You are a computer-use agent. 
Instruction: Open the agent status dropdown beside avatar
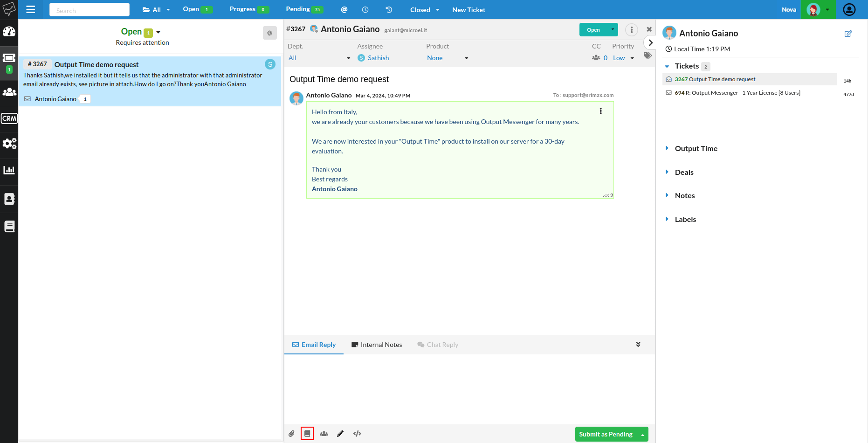point(827,10)
